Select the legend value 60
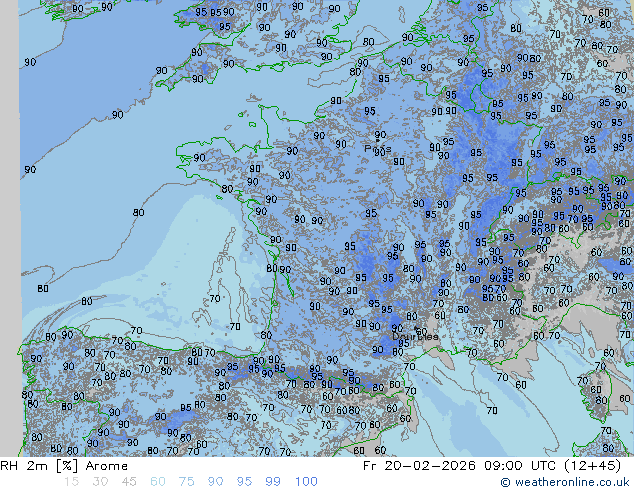Image resolution: width=634 pixels, height=490 pixels. point(158,482)
